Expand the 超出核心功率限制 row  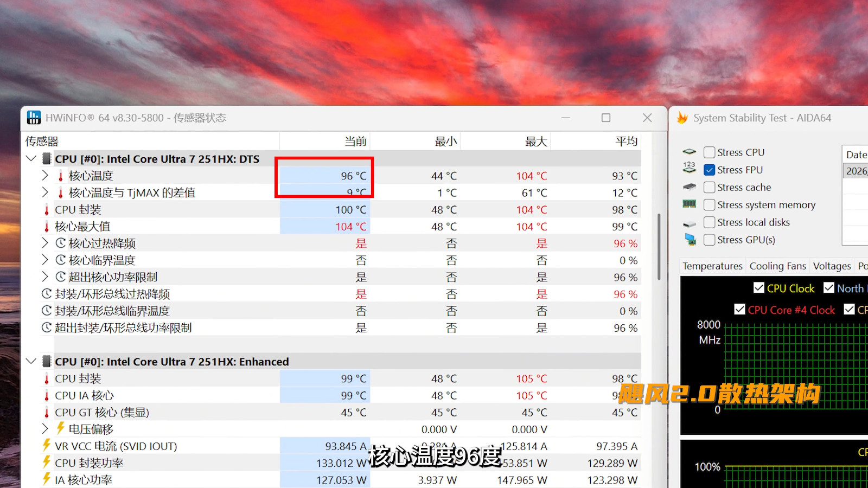click(45, 277)
